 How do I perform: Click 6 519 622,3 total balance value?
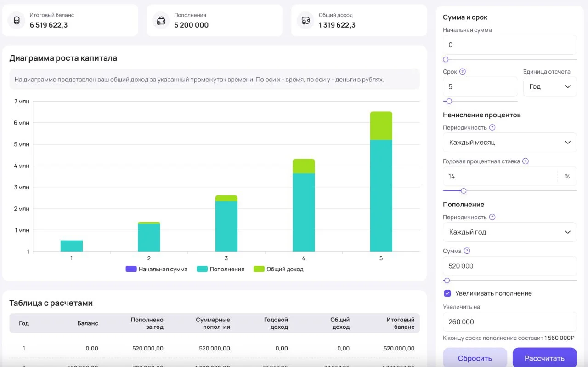pos(49,25)
